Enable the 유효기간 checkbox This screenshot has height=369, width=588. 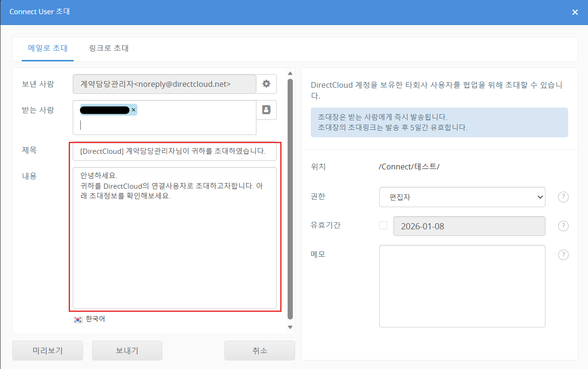(x=383, y=226)
